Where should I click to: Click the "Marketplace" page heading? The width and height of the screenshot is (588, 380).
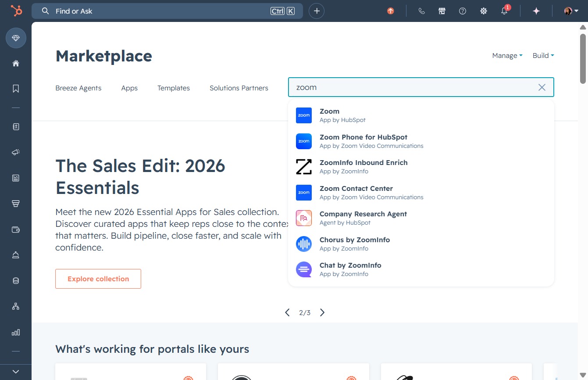[x=104, y=56]
